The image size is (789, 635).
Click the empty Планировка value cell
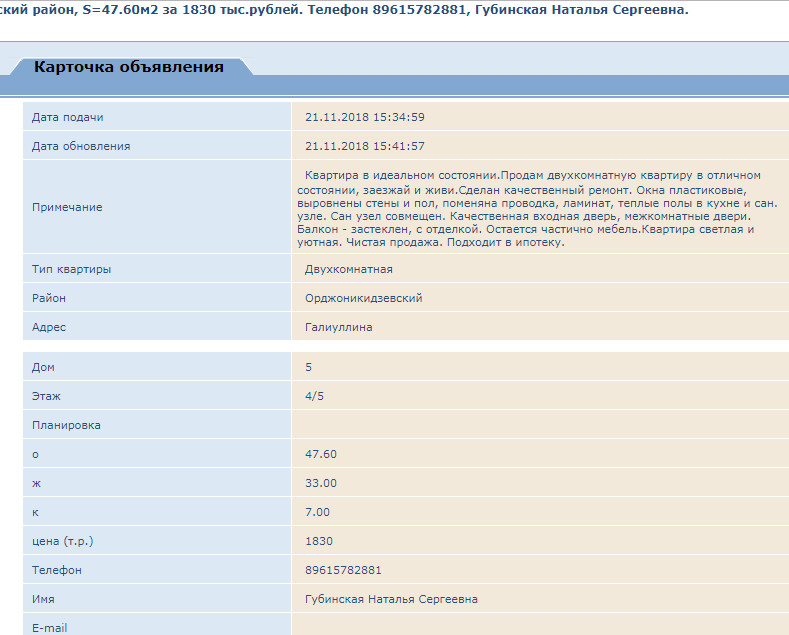coord(540,425)
